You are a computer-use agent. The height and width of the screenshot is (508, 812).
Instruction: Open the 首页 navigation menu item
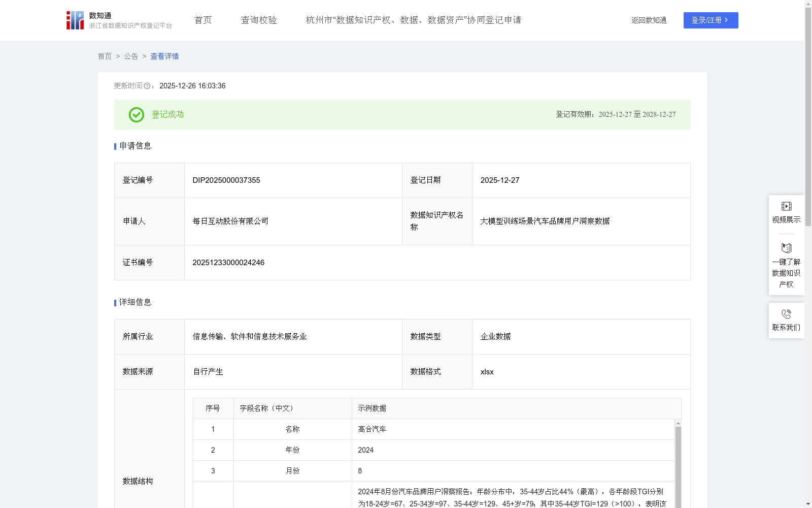tap(203, 20)
